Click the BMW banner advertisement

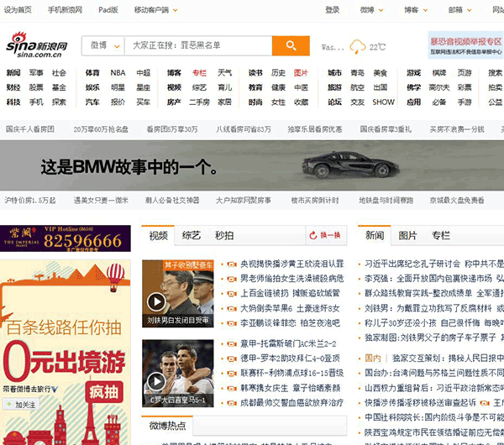[252, 165]
